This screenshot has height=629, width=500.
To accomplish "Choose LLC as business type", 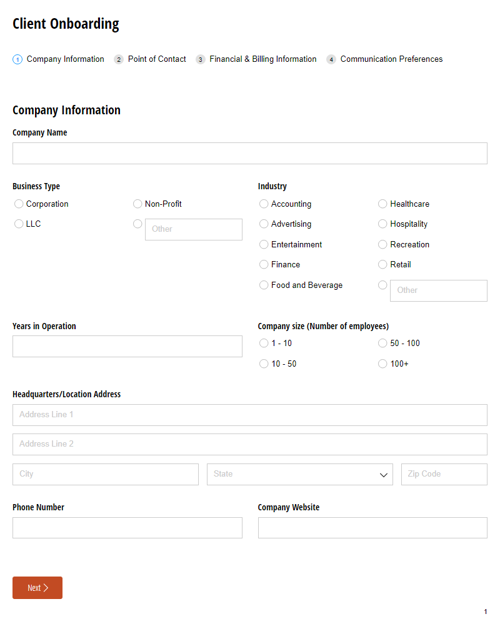I will (18, 224).
